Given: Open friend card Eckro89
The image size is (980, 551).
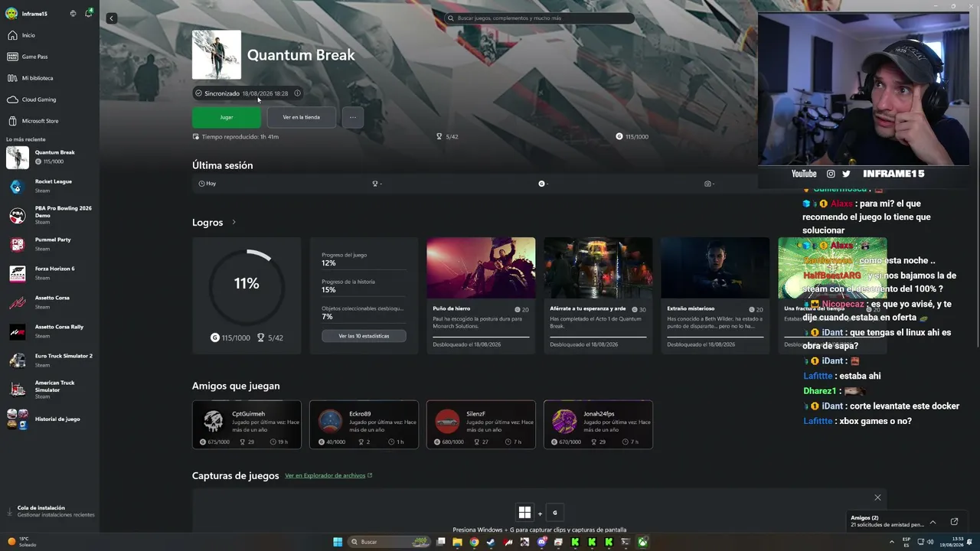Looking at the screenshot, I should point(364,425).
